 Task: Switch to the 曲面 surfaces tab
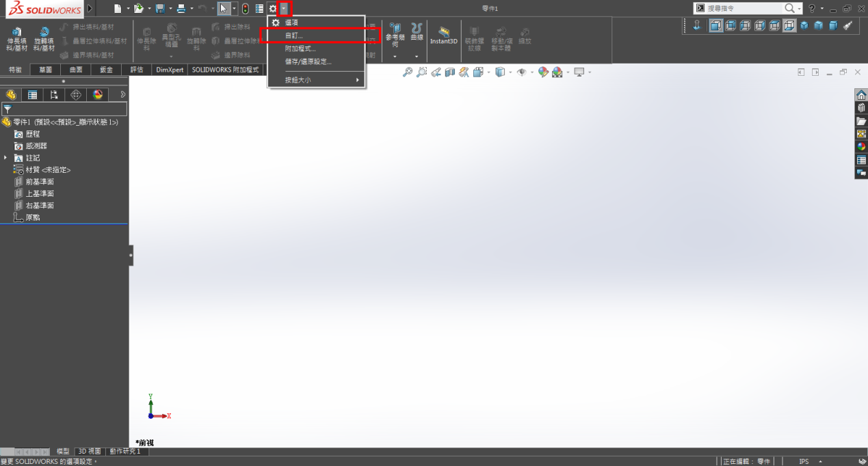[75, 70]
